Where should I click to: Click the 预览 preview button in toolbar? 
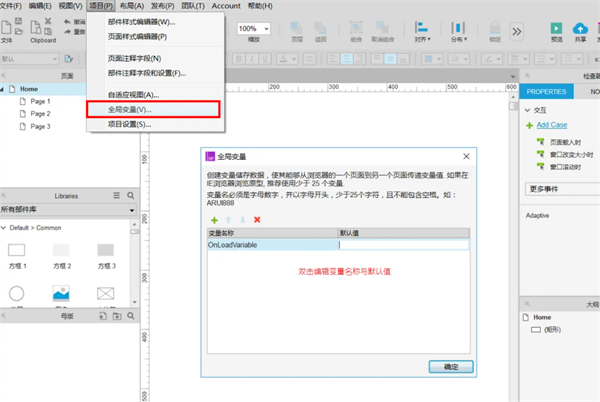(556, 30)
